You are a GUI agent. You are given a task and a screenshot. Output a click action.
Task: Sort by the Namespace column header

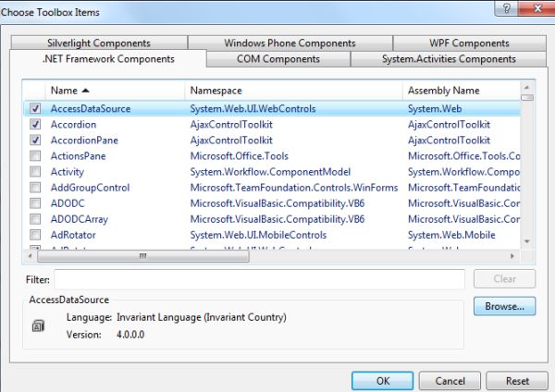[x=294, y=91]
